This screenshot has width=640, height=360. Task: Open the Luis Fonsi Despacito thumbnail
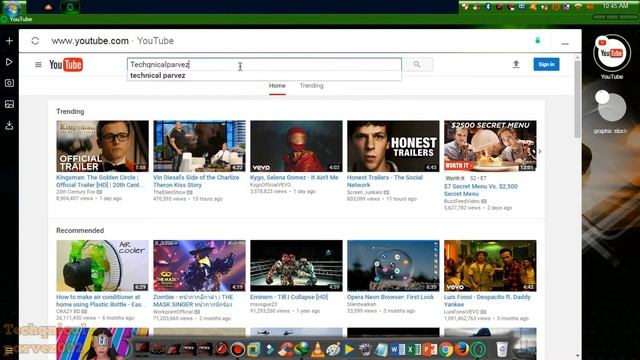pyautogui.click(x=490, y=265)
